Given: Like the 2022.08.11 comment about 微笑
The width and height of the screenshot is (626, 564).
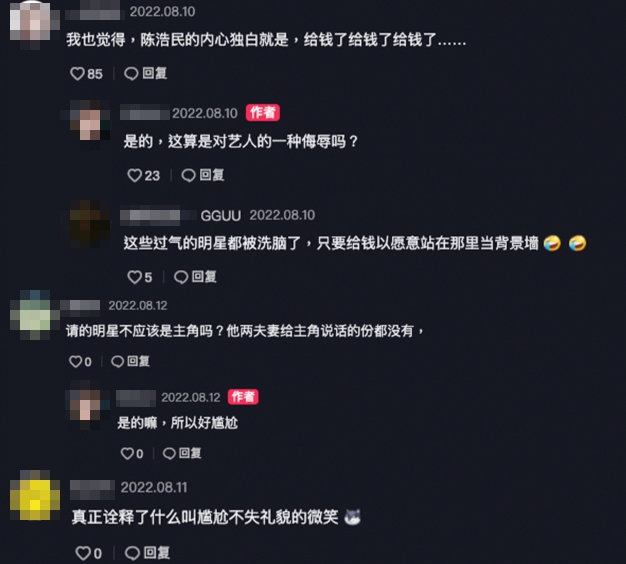Looking at the screenshot, I should [83, 553].
